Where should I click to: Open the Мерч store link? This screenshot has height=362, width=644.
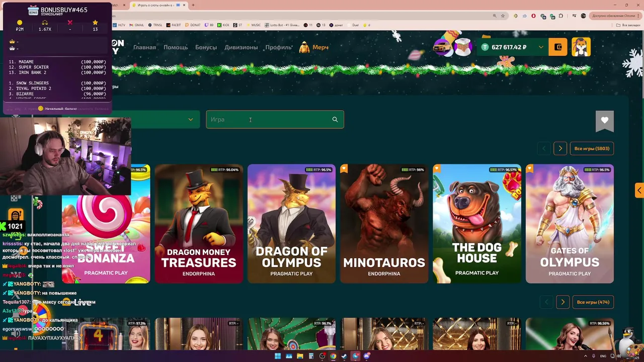tap(320, 47)
